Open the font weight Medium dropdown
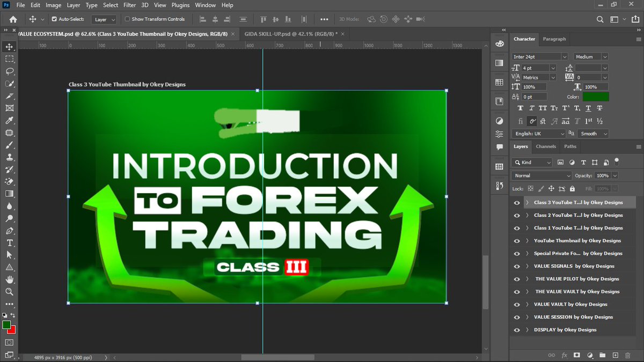 point(591,56)
